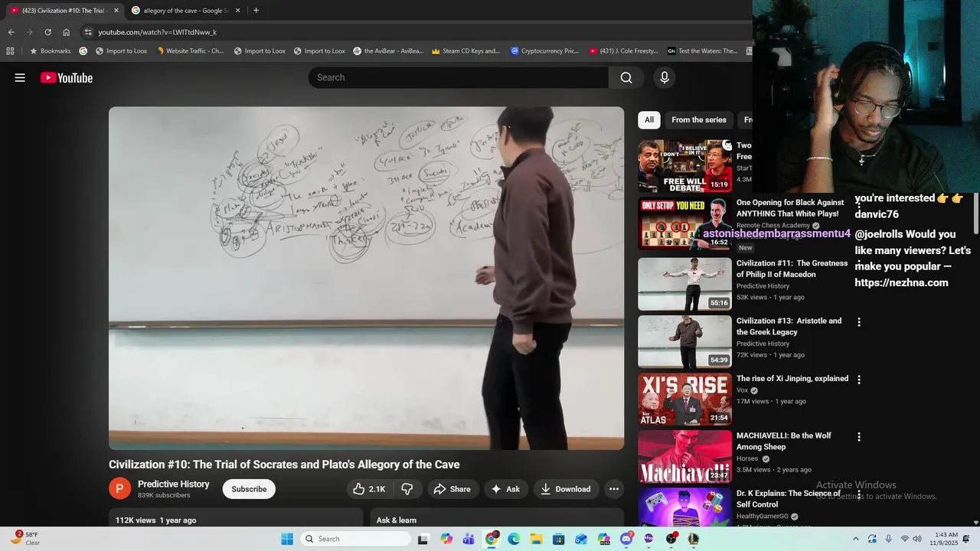Open Machiavelli video thumbnail
The image size is (980, 551).
[684, 456]
